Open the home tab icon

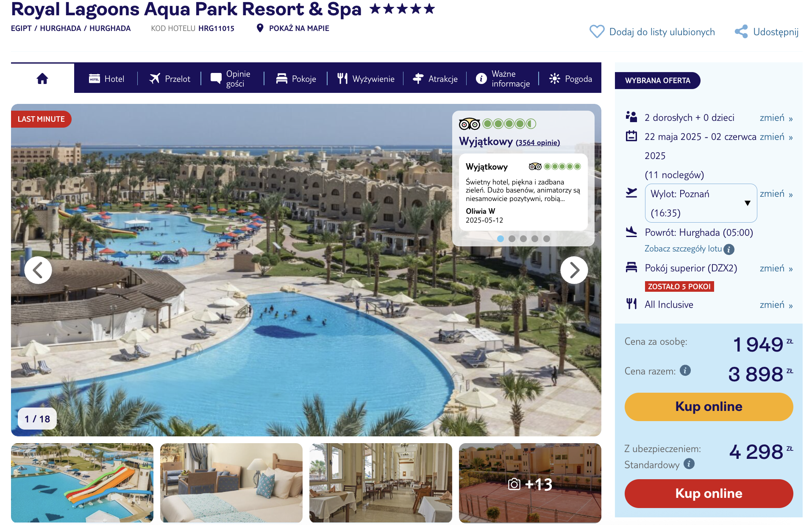(x=42, y=78)
